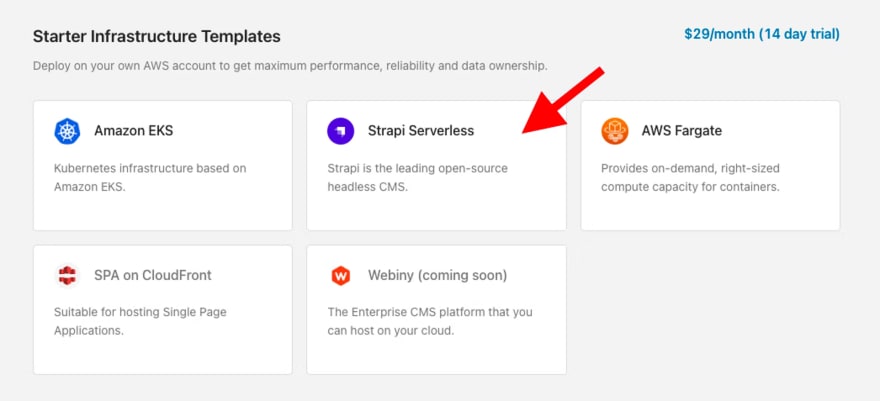Choose the Strapi Serverless template title

click(421, 131)
